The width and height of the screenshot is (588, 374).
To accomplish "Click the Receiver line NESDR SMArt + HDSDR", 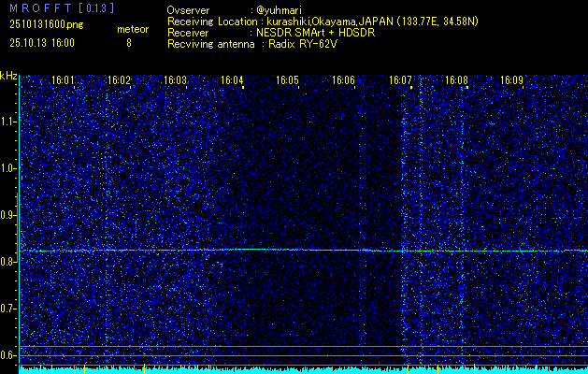I will point(271,33).
